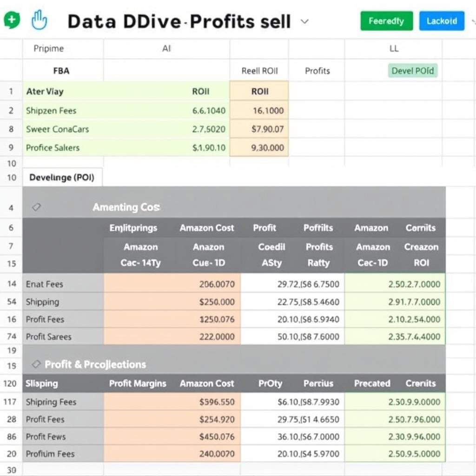
Task: Select the $7.90.07 value cell
Action: [x=258, y=129]
